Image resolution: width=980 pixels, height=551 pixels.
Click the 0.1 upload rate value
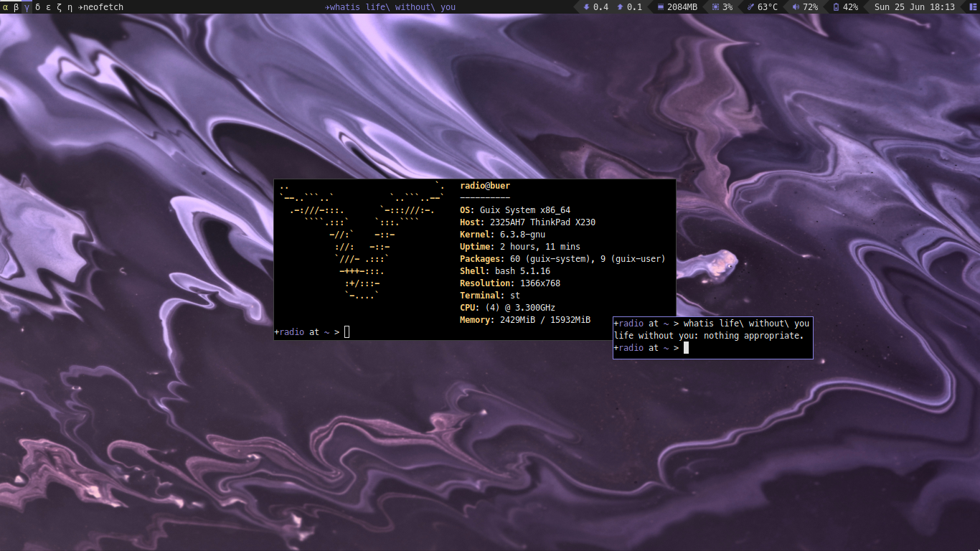634,6
